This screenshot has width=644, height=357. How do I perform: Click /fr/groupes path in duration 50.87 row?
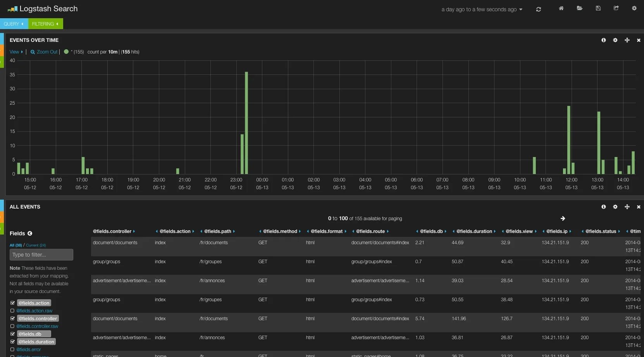(210, 262)
